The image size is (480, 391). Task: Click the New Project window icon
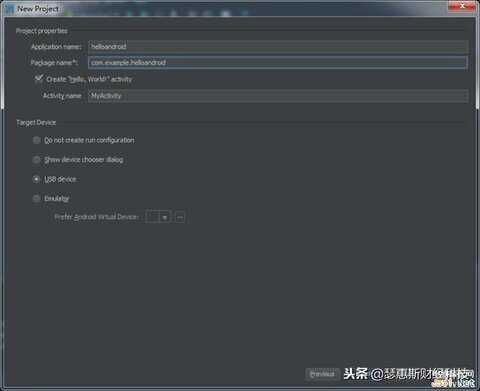(x=10, y=9)
